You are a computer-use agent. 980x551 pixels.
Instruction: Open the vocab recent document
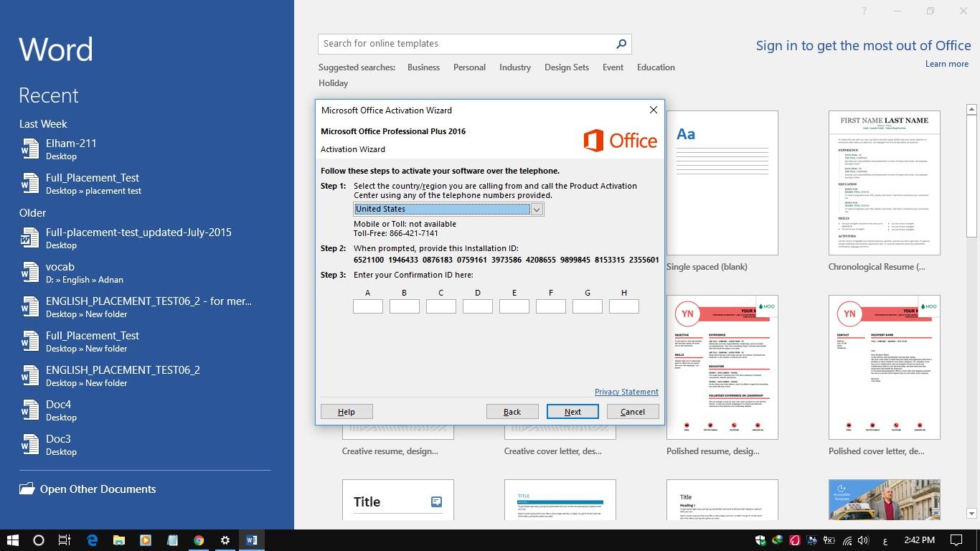pos(145,273)
